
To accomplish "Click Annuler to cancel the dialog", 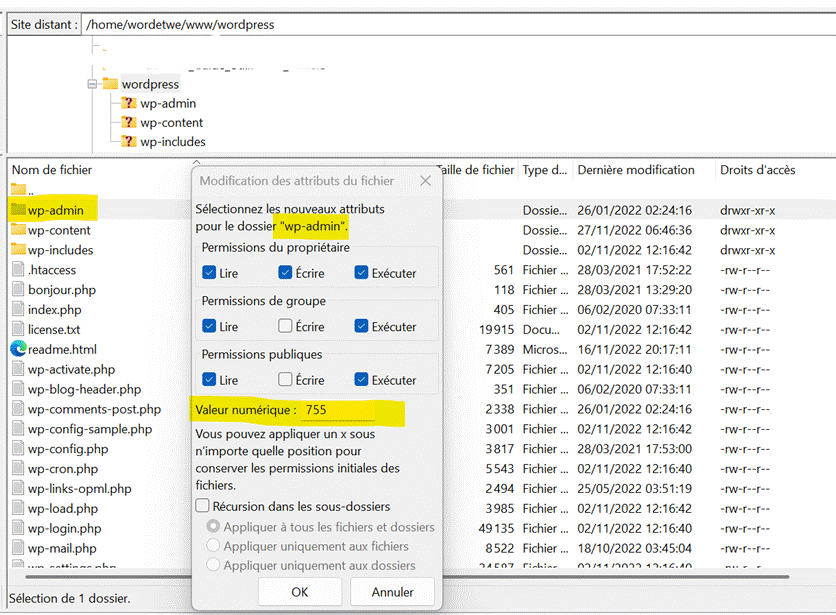I will coord(392,592).
